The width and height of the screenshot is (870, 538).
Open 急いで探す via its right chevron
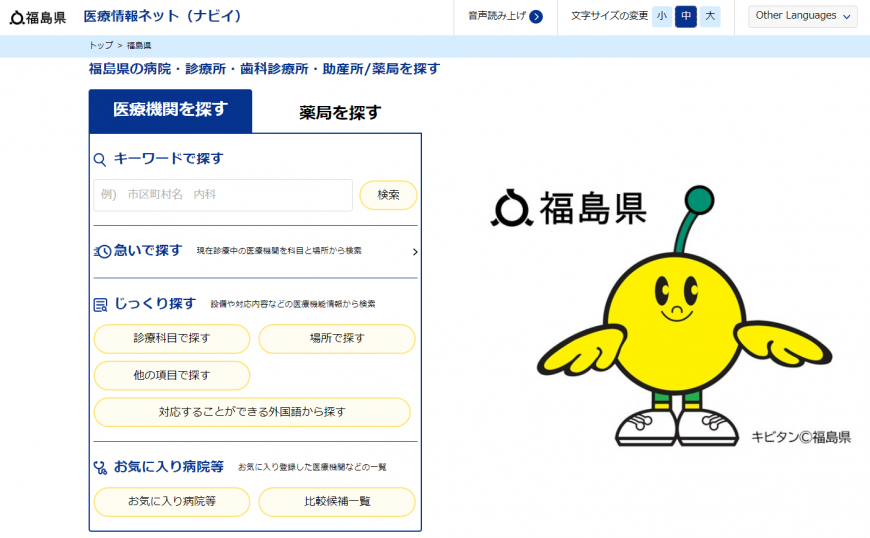pyautogui.click(x=414, y=252)
